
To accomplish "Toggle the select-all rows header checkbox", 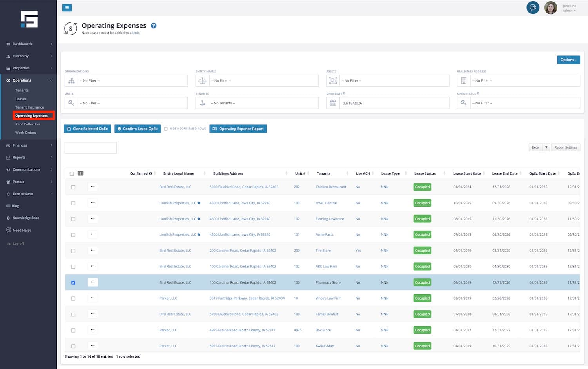I will (x=72, y=174).
